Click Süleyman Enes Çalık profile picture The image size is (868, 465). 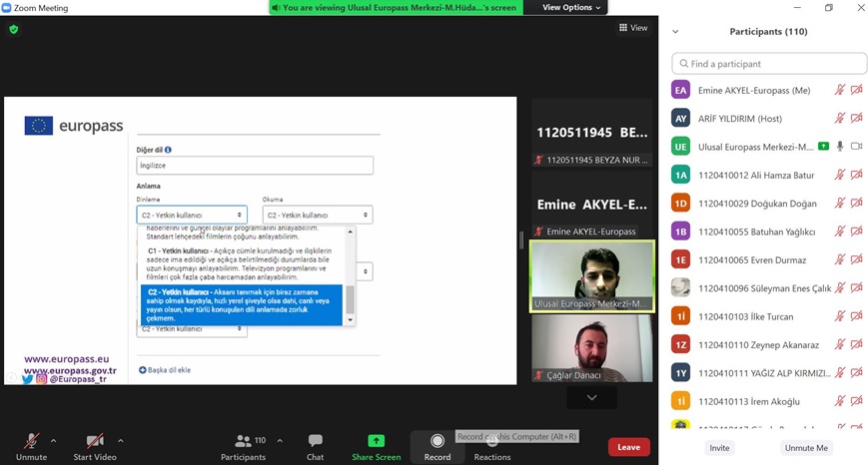tap(680, 287)
